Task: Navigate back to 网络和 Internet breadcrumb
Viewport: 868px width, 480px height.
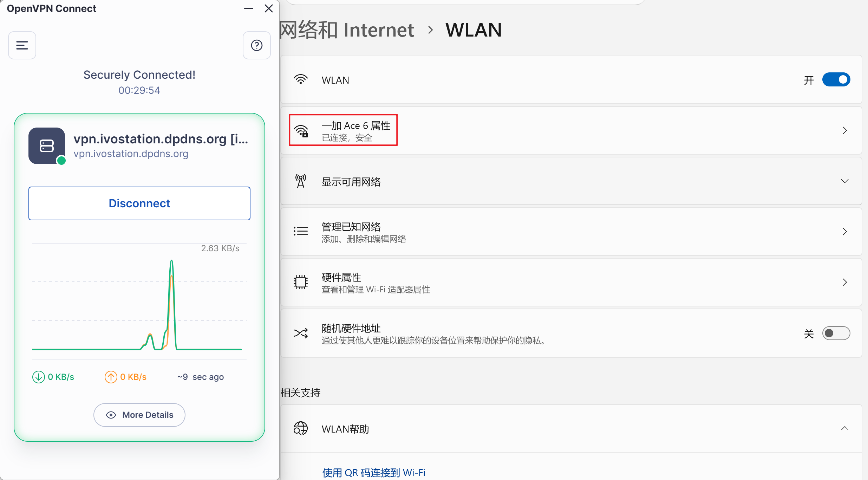Action: 347,30
